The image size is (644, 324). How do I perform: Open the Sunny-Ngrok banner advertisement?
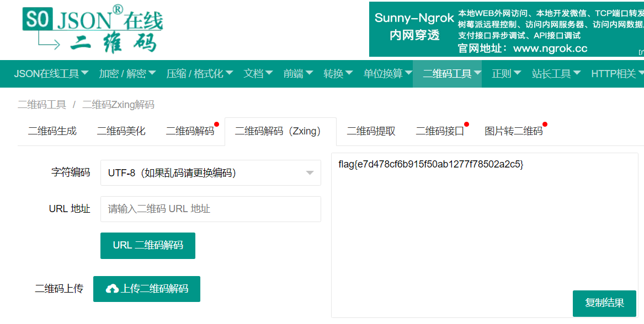[x=507, y=29]
